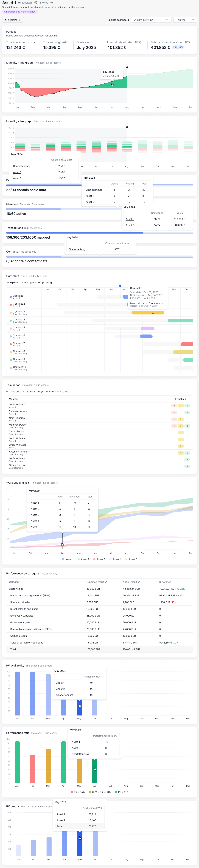Viewport: 199px width, 868px height.
Task: Click Grace Whitaker in task radar
Action: pyautogui.click(x=17, y=445)
